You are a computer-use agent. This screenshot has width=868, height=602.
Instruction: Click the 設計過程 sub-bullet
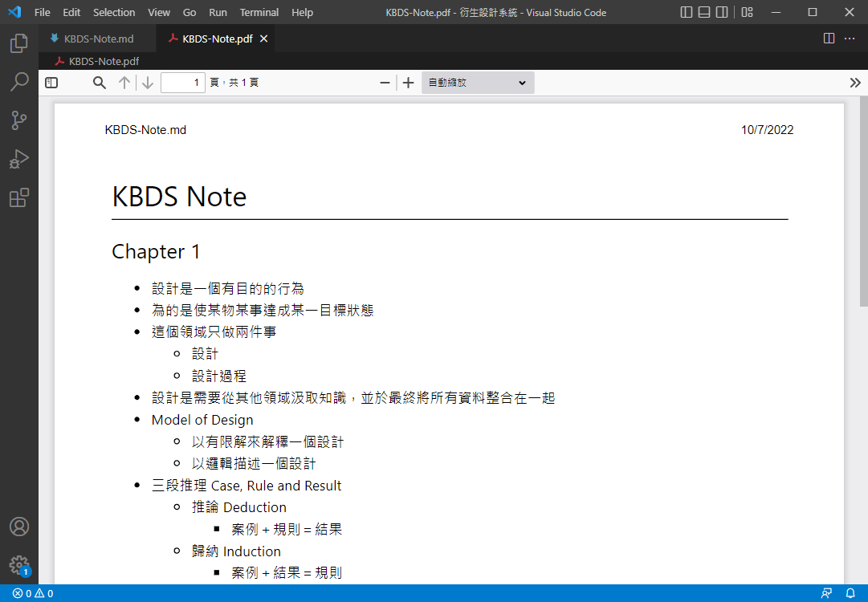(x=219, y=376)
